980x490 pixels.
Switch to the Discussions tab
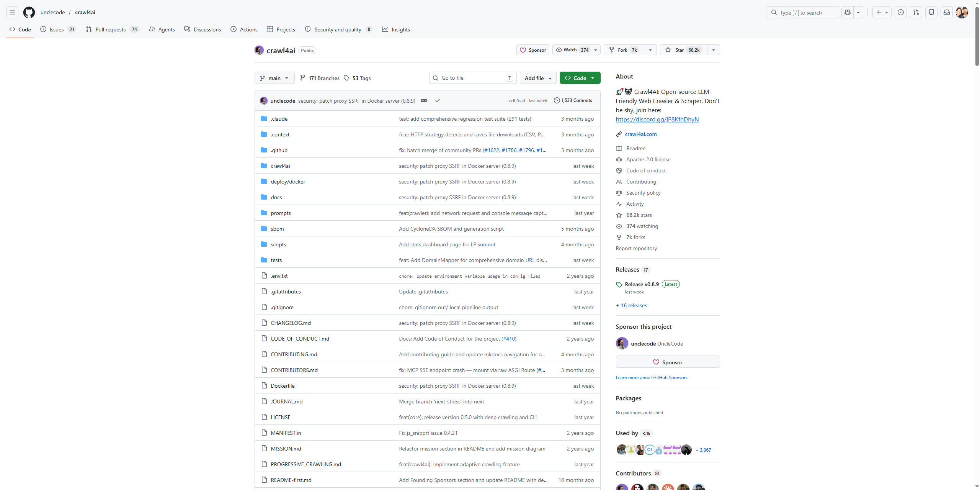point(203,29)
